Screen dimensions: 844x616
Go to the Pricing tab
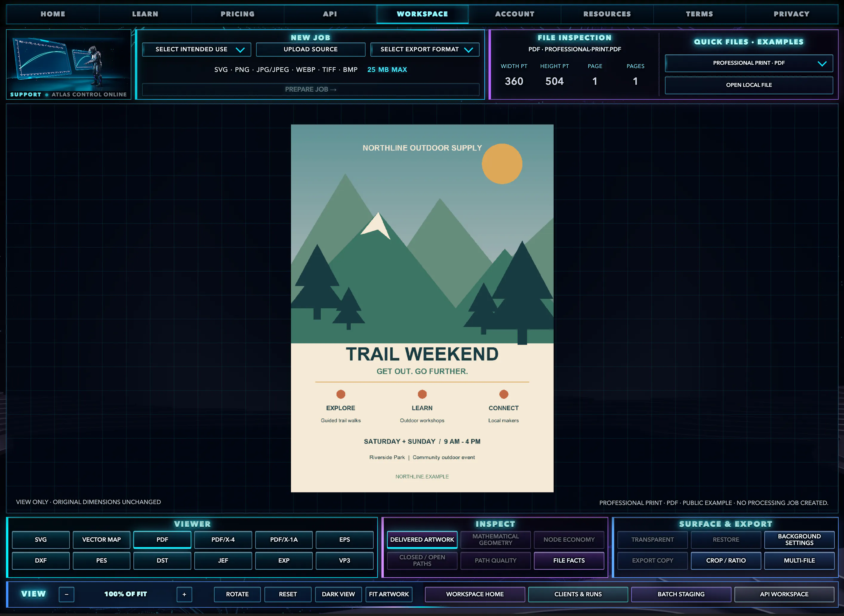[238, 14]
